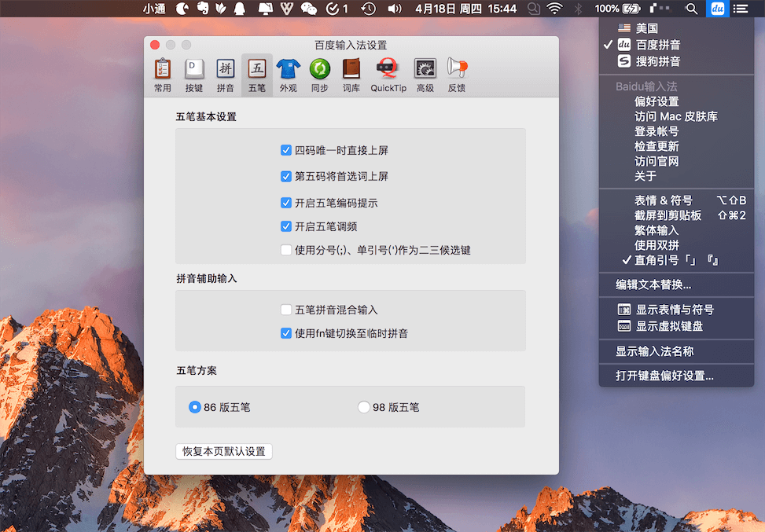This screenshot has width=765, height=532.
Task: Select the 五笔 settings tab
Action: click(256, 75)
